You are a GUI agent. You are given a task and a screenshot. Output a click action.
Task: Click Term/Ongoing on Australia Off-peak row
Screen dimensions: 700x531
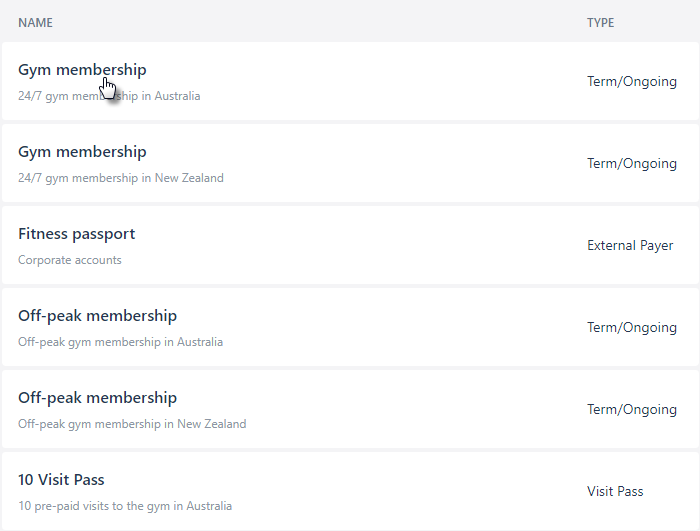click(632, 327)
